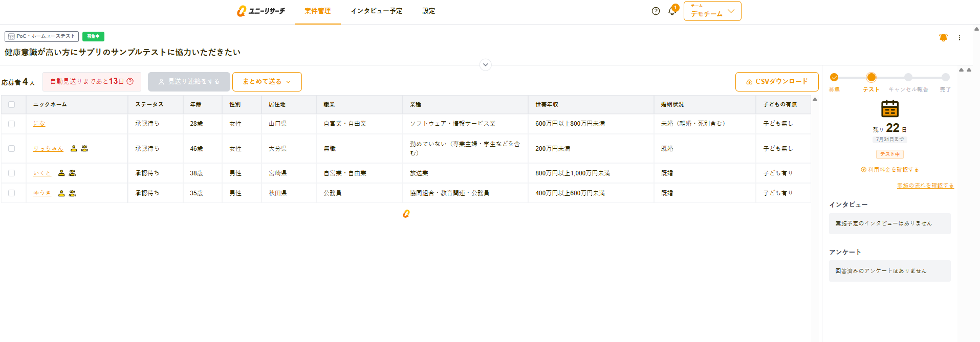This screenshot has height=342, width=980.
Task: Select the checkbox in いくと's row
Action: [x=12, y=173]
